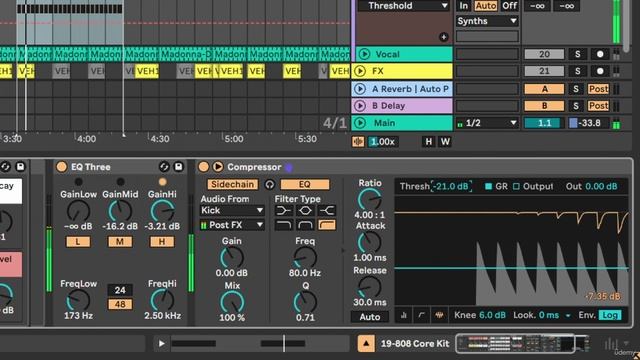
Task: Click the H height optimize button
Action: click(x=429, y=142)
